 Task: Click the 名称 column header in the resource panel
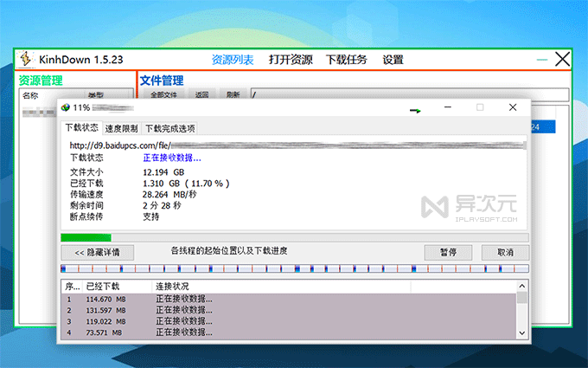[x=52, y=95]
